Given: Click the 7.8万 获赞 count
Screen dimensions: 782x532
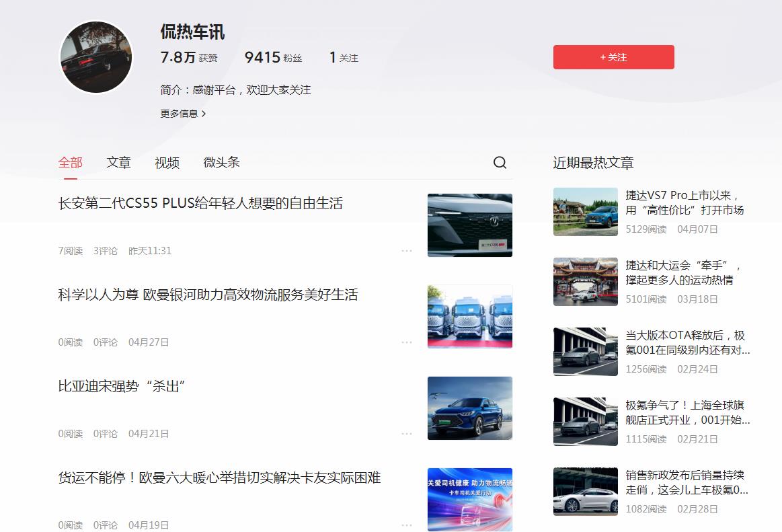Looking at the screenshot, I should [189, 57].
